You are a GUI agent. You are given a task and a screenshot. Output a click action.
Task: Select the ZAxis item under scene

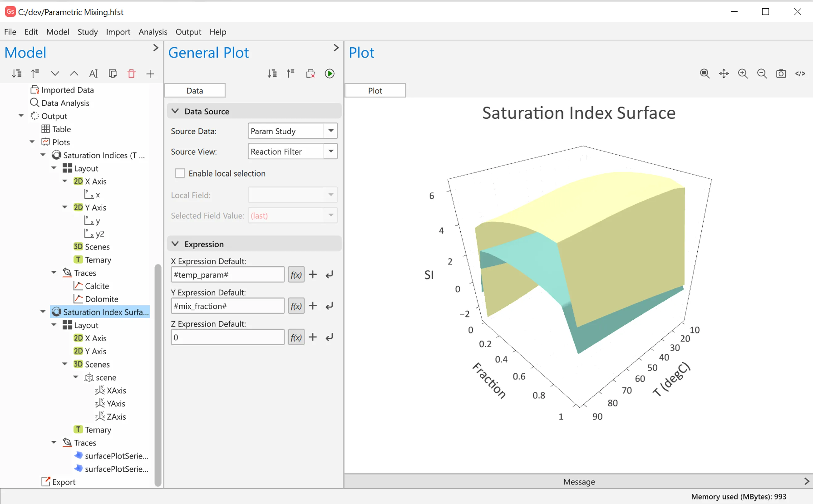[x=111, y=416]
